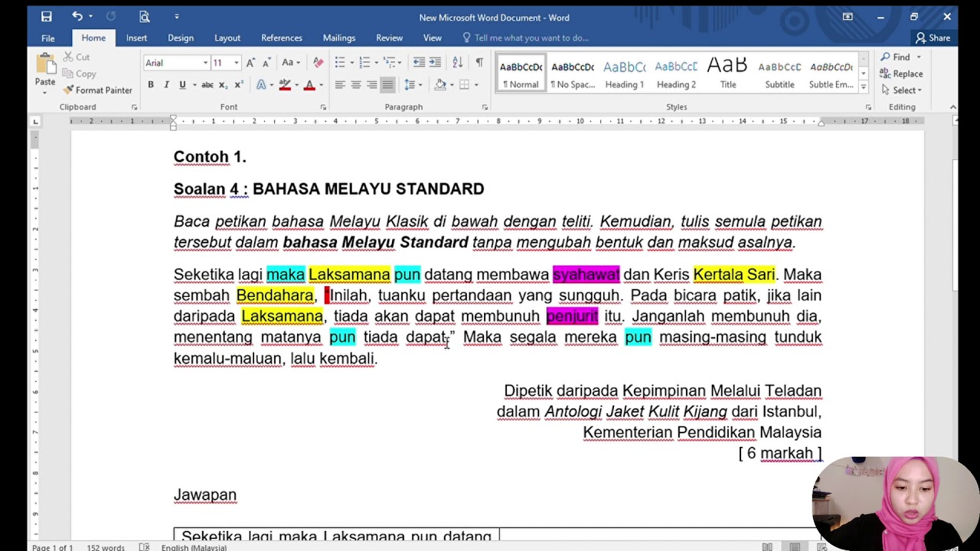The width and height of the screenshot is (980, 551).
Task: Apply the Heading 1 style
Action: (625, 73)
